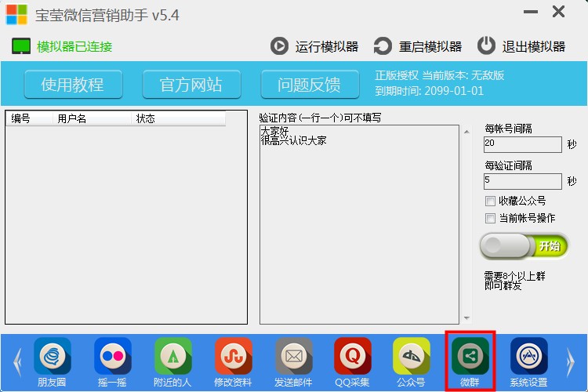Click the 运行模拟器 play icon
Screen dimensions: 588x392
tap(279, 46)
